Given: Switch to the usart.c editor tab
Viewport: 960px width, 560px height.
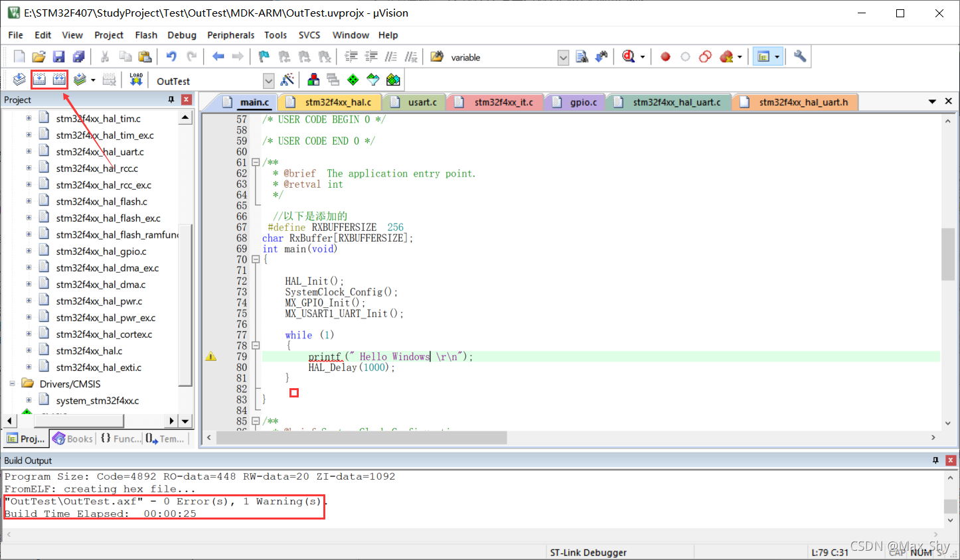Looking at the screenshot, I should click(415, 102).
